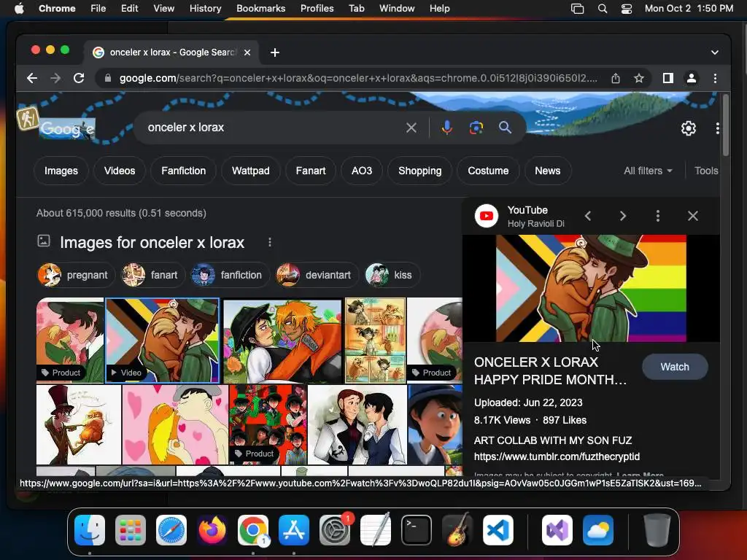Filter results by Wattpad
Screen dimensions: 747x560
click(x=251, y=171)
